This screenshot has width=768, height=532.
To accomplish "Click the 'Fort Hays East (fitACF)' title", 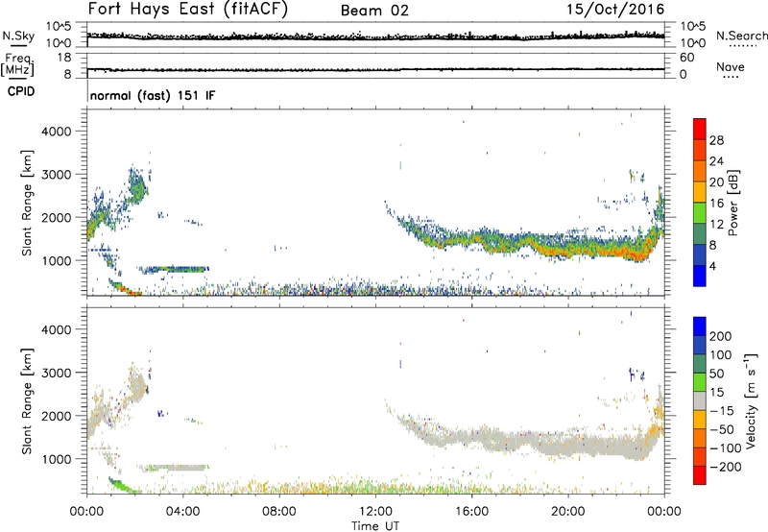I will (188, 10).
